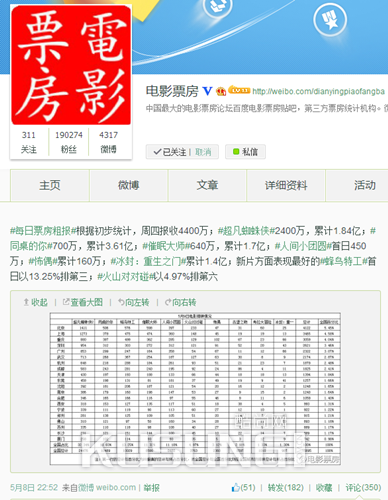The height and width of the screenshot is (500, 388).
Task: Click the thumbs-up like icon
Action: click(x=236, y=487)
